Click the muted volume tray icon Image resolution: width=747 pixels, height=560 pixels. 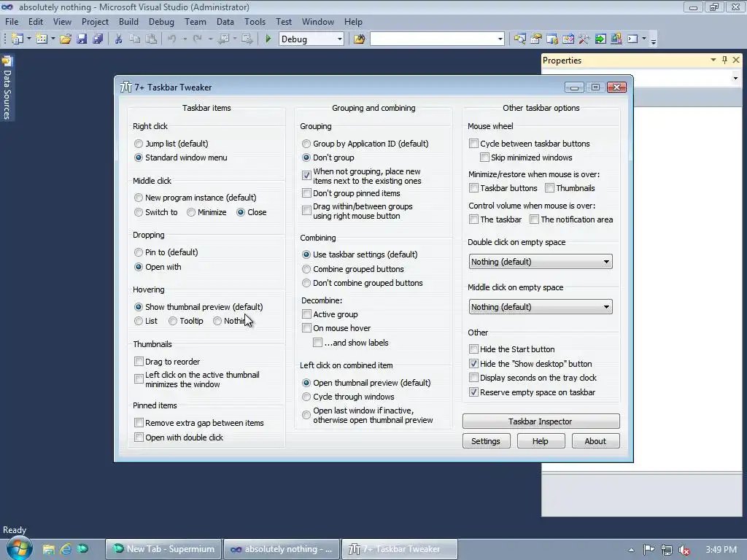(x=684, y=550)
